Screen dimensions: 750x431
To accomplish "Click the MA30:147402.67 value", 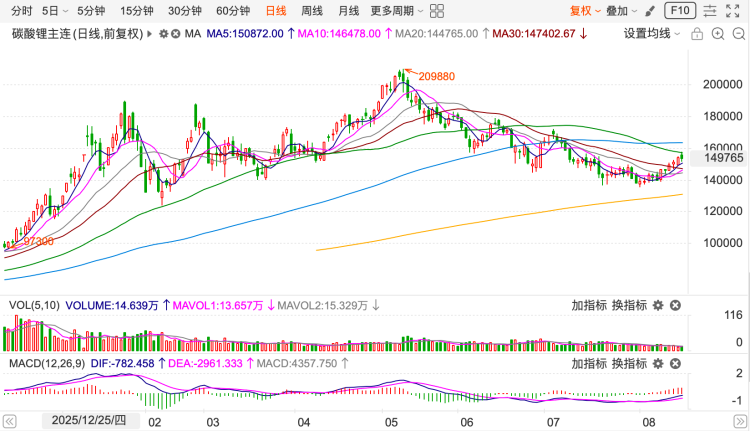I will click(534, 34).
